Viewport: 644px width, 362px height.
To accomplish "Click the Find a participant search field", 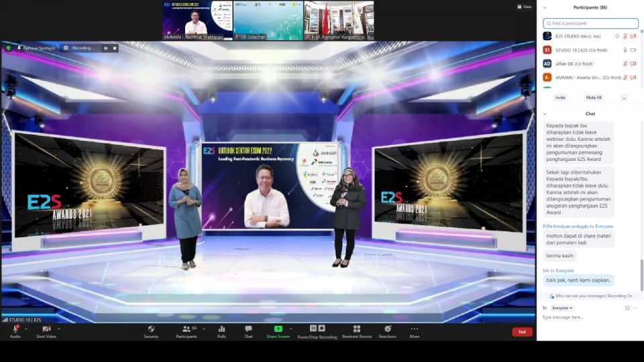I will point(590,23).
